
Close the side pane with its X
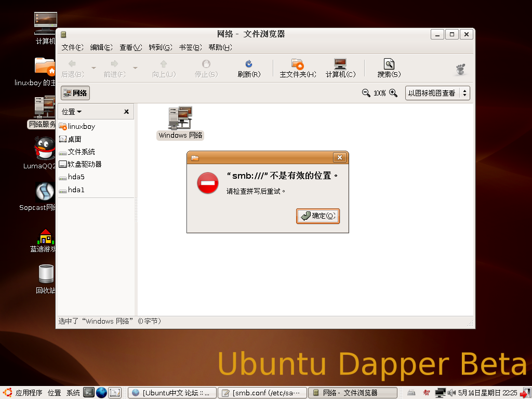(x=126, y=112)
